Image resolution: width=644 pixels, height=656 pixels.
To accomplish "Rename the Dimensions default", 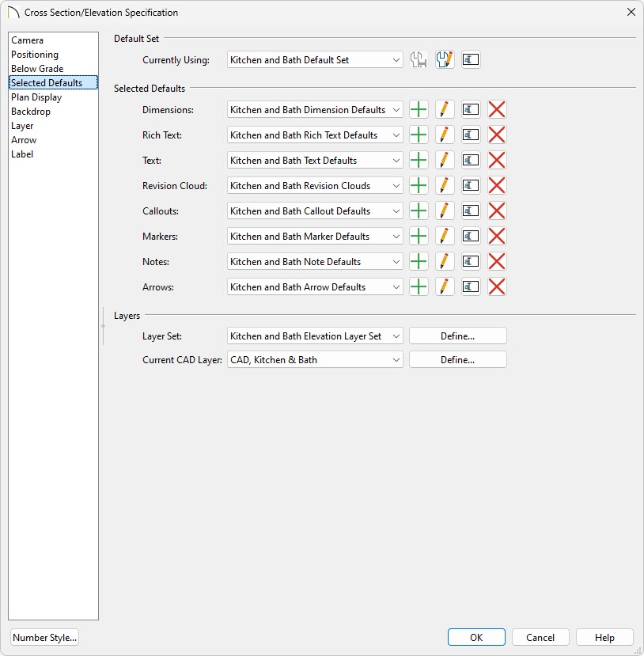I will coord(471,110).
